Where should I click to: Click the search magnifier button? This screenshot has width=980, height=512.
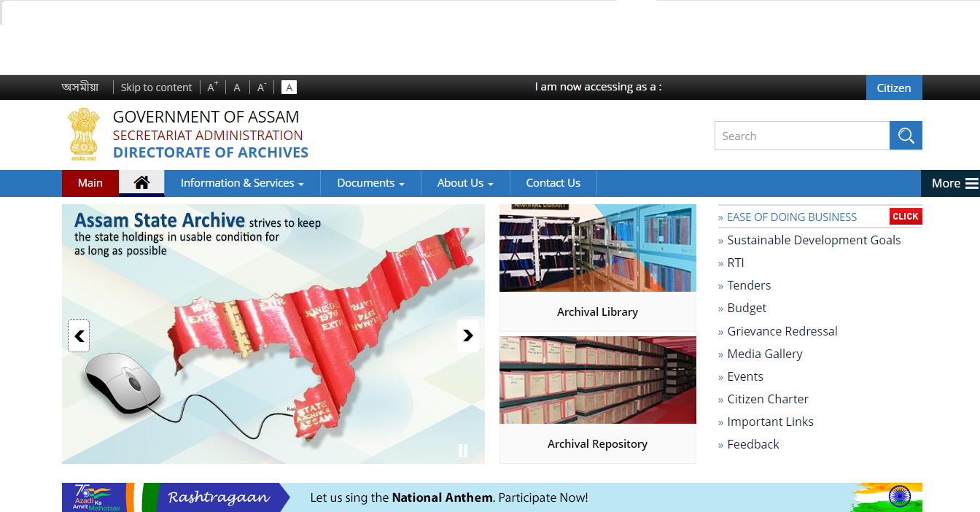pyautogui.click(x=906, y=136)
